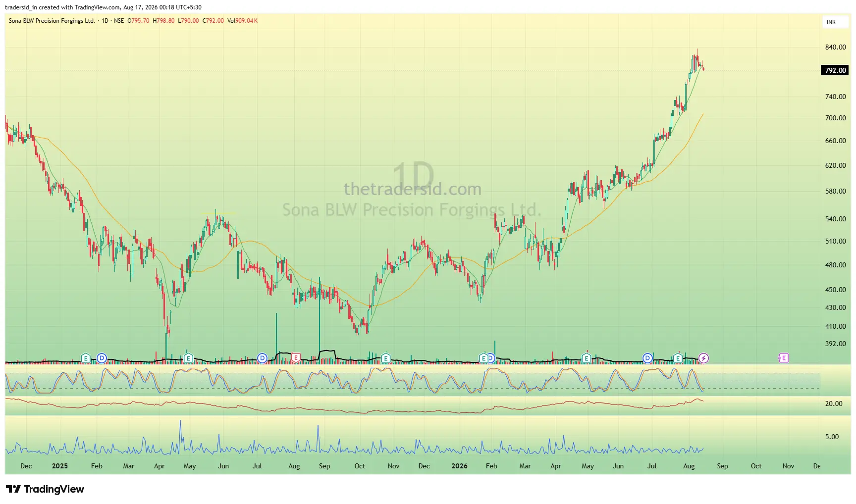Click the current price label 792.00
This screenshot has height=504, width=856.
click(835, 70)
